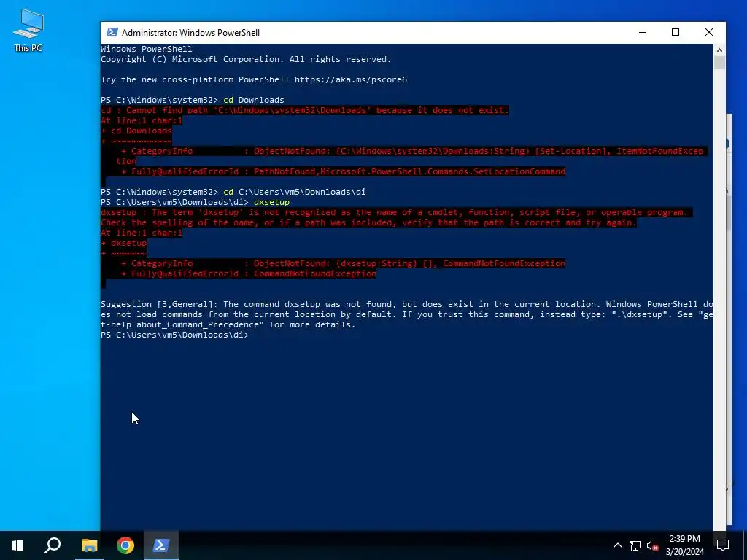Click 'Check the spelling of the name' error line
Image resolution: width=747 pixels, height=560 pixels.
[x=368, y=223]
